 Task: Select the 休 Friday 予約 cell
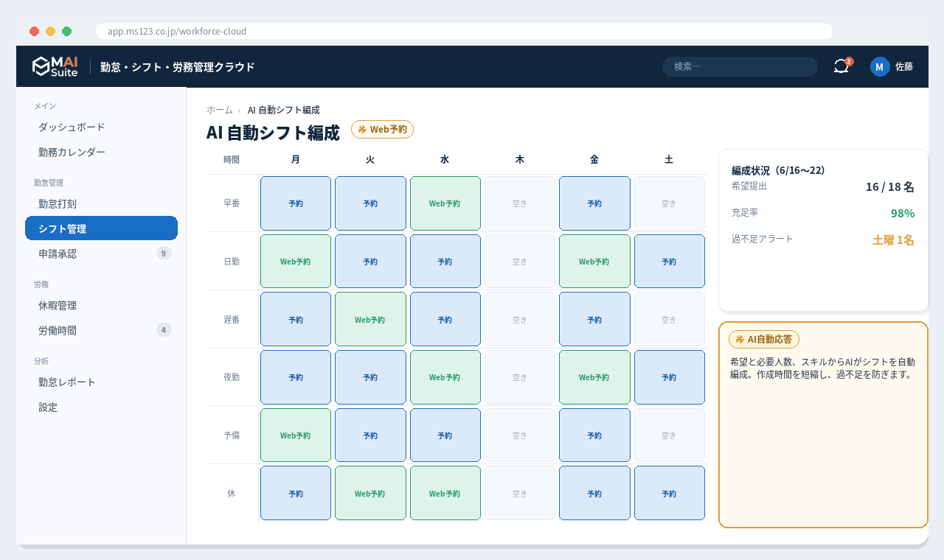[x=594, y=494]
